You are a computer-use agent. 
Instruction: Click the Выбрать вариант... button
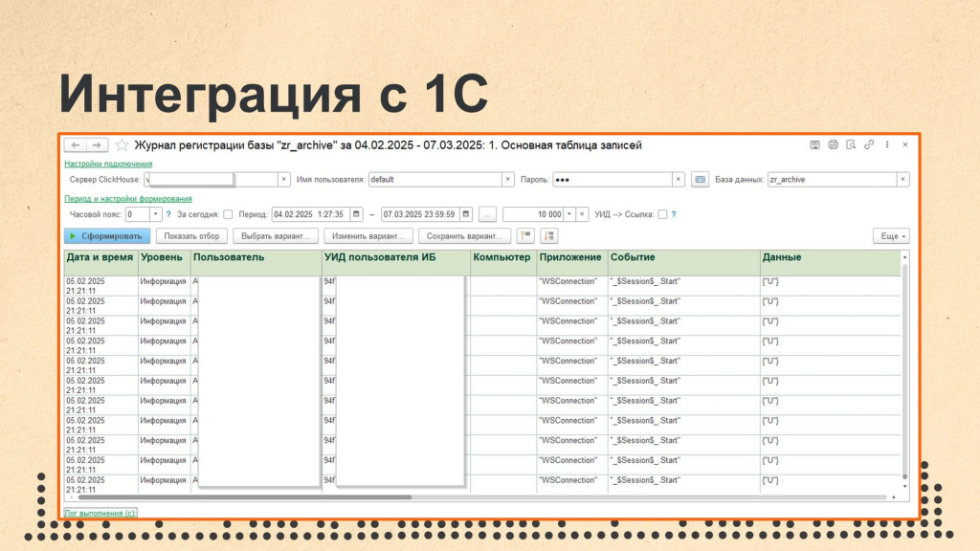point(276,236)
